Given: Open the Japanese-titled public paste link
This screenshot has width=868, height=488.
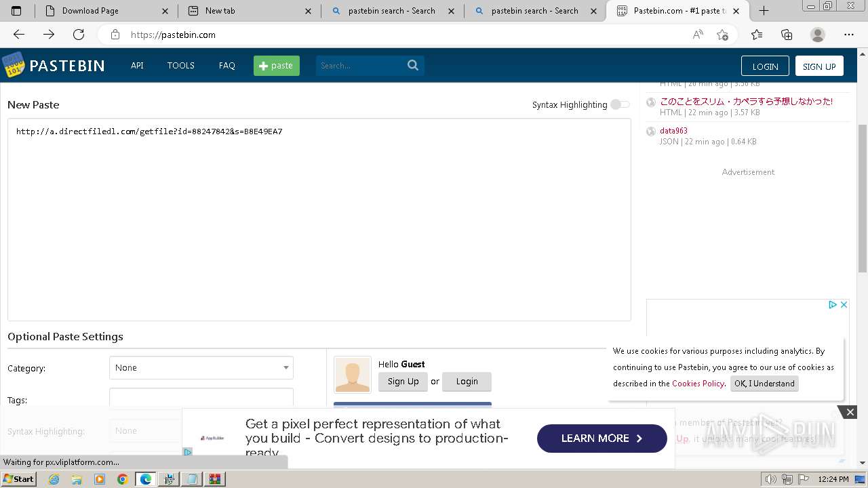Looking at the screenshot, I should tap(746, 101).
